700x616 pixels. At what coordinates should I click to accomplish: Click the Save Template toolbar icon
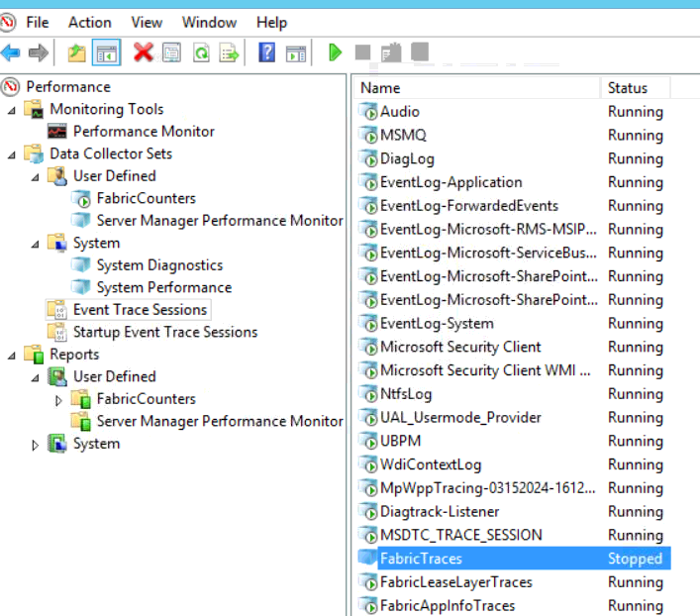(391, 52)
